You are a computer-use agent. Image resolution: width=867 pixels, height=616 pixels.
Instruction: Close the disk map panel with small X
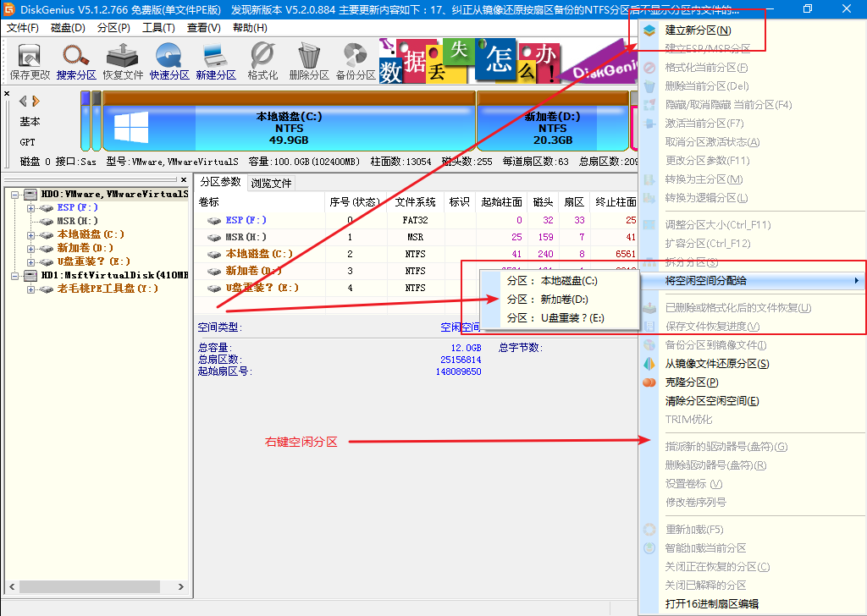(x=7, y=94)
